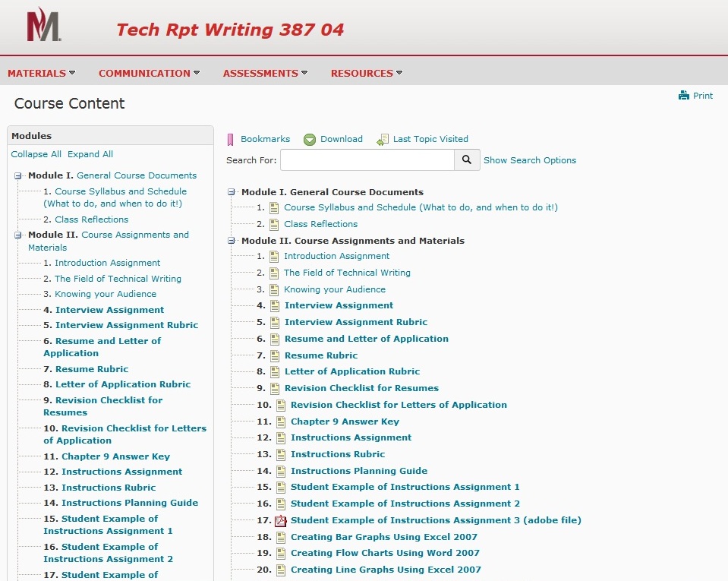Click the PDF icon for Instructions Assignment 3
The height and width of the screenshot is (581, 728).
pos(281,521)
